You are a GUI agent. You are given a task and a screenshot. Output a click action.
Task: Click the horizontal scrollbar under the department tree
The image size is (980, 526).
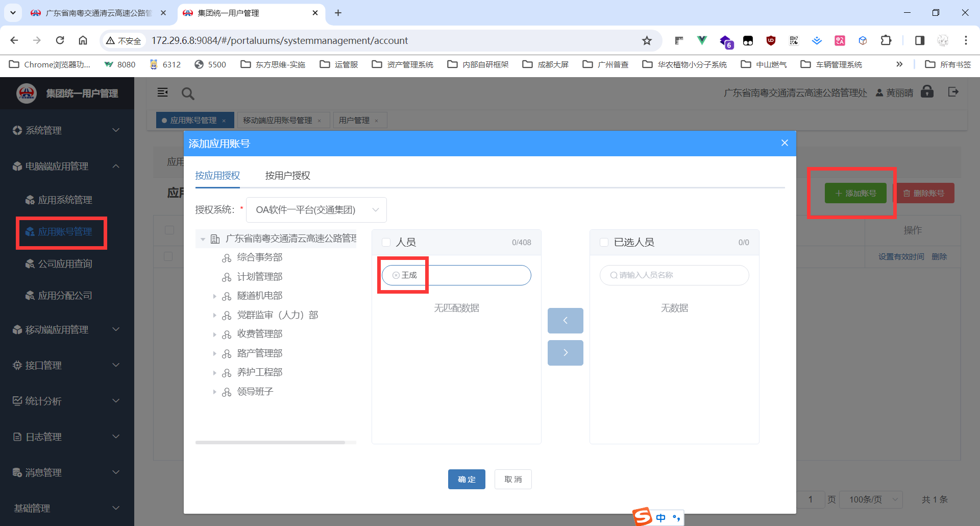[270, 442]
